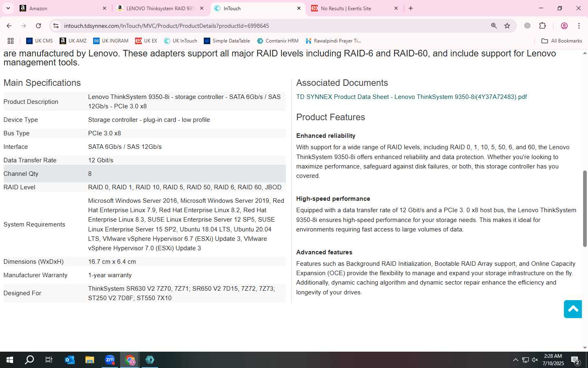Click the scroll-to-top arrow button
Image resolution: width=588 pixels, height=368 pixels.
click(573, 309)
